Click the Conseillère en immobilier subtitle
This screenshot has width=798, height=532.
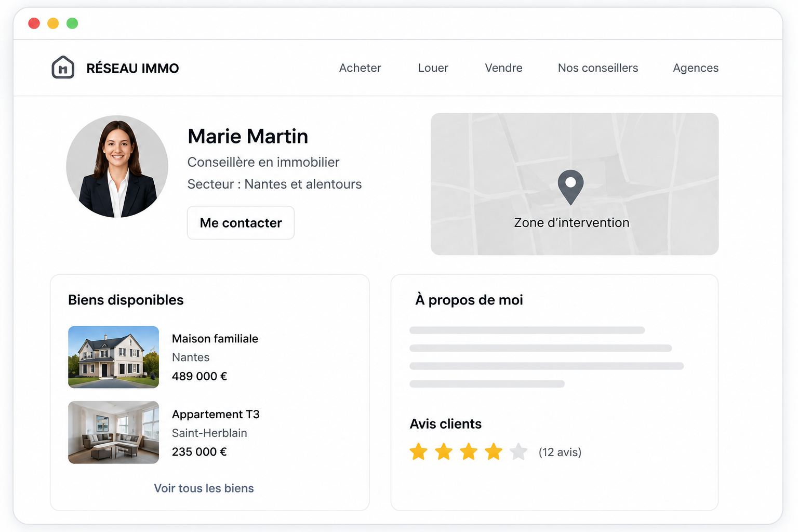[x=263, y=162]
